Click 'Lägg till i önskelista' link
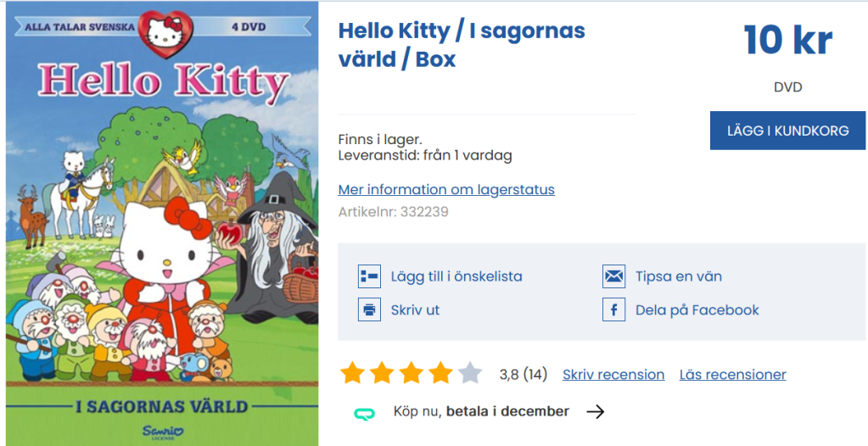The height and width of the screenshot is (446, 868). tap(456, 276)
